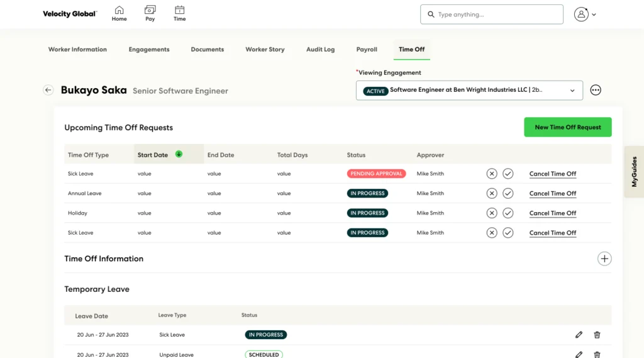Image resolution: width=644 pixels, height=358 pixels.
Task: Reject the Holiday time off request
Action: click(492, 213)
